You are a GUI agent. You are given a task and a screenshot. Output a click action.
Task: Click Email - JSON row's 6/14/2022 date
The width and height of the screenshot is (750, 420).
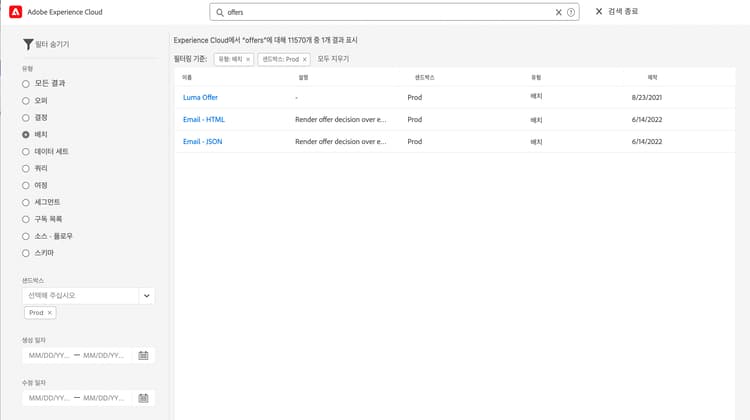click(x=647, y=142)
